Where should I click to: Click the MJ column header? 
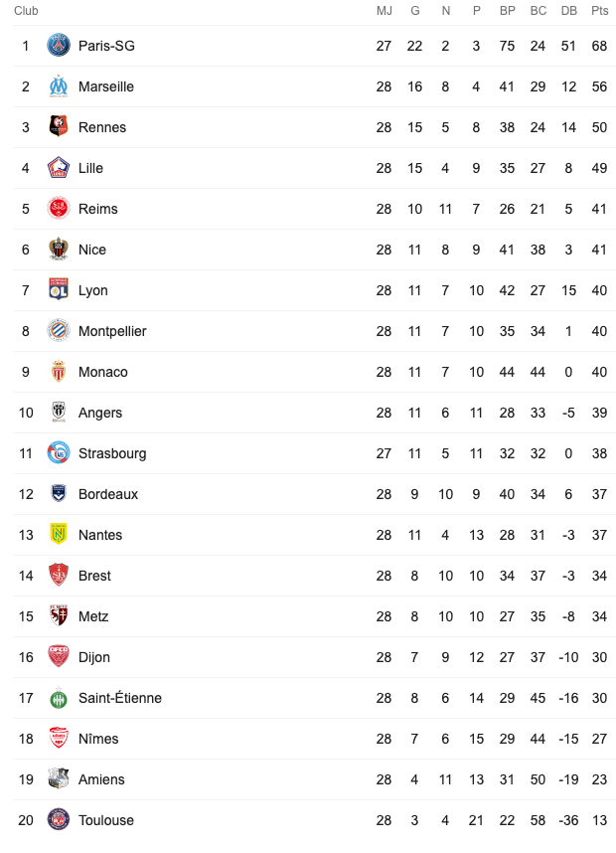click(384, 11)
